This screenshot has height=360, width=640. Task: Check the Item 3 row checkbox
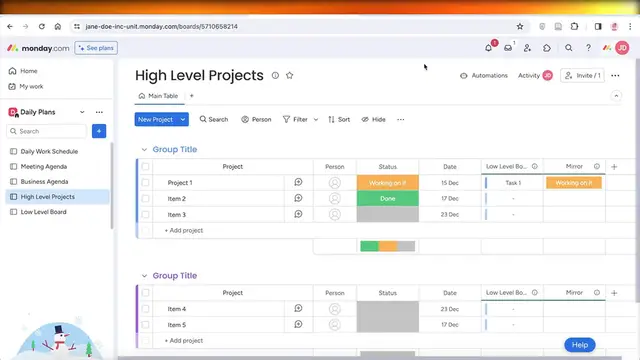pyautogui.click(x=145, y=214)
